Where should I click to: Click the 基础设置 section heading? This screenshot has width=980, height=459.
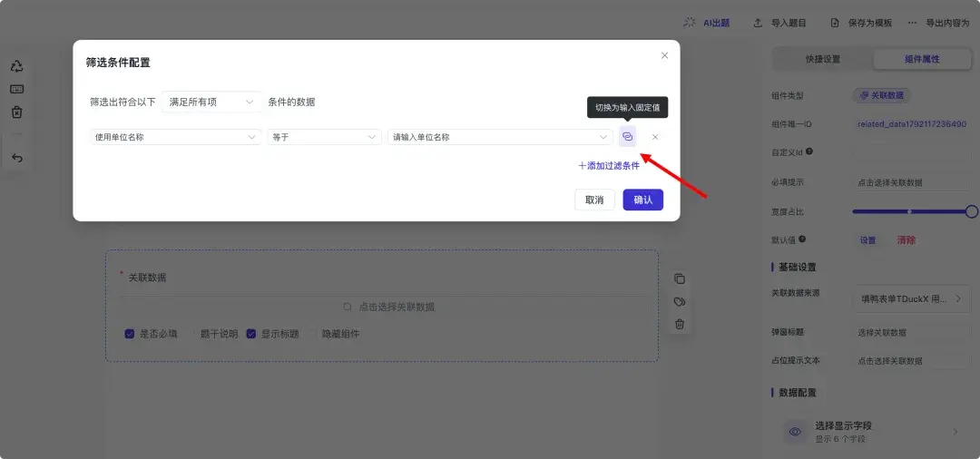coord(797,268)
